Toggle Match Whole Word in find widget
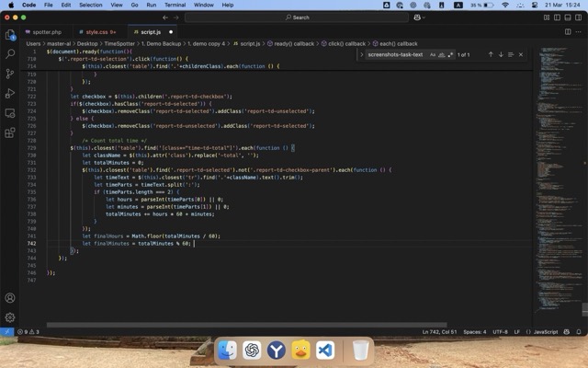Image resolution: width=588 pixels, height=368 pixels. 442,54
